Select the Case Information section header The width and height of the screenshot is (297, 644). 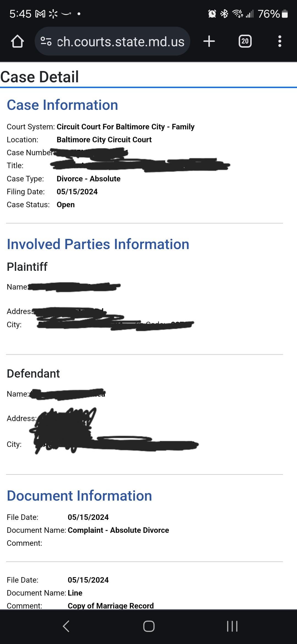coord(63,105)
